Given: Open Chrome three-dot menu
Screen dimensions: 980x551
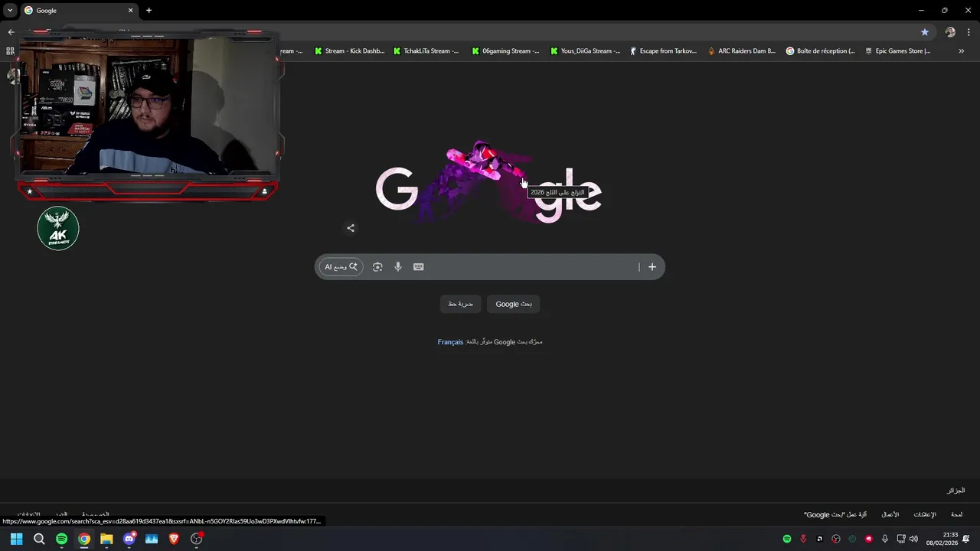Looking at the screenshot, I should 969,32.
